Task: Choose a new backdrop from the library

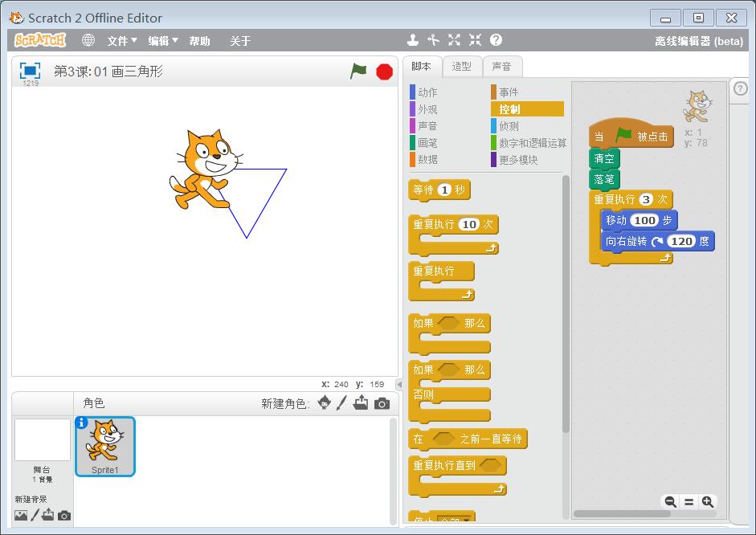Action: point(21,515)
